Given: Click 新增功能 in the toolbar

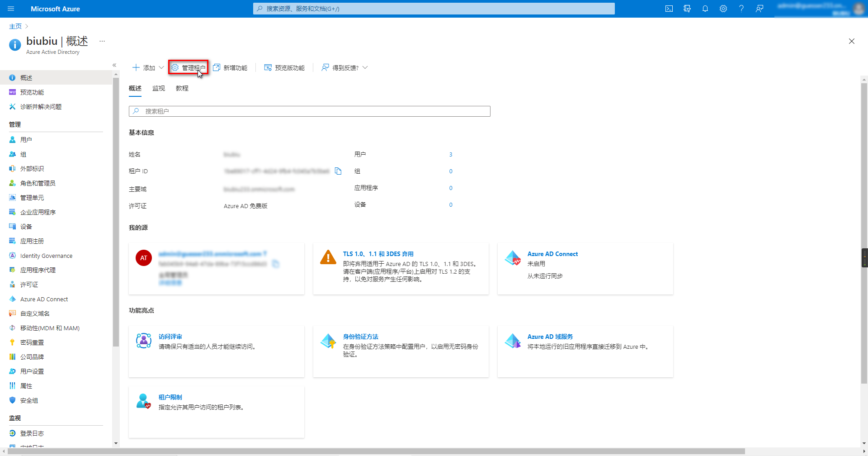Looking at the screenshot, I should pos(230,67).
